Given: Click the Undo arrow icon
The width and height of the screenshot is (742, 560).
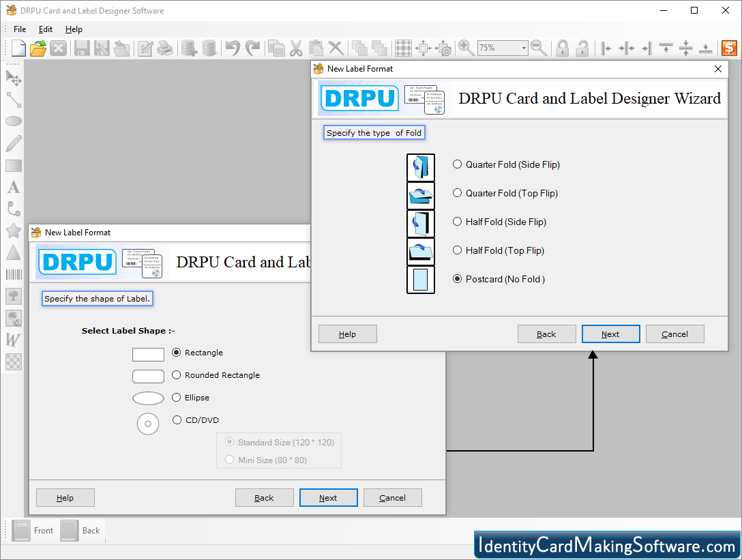Looking at the screenshot, I should pyautogui.click(x=233, y=48).
